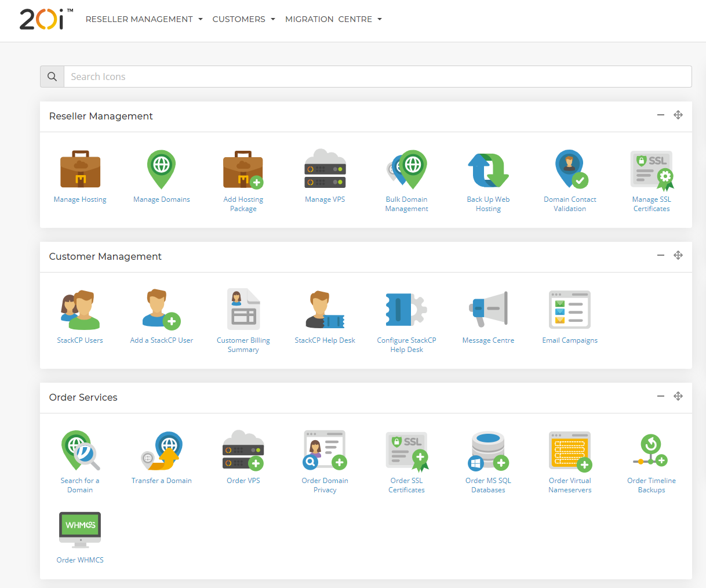Open the Manage Domains pin icon

point(161,169)
